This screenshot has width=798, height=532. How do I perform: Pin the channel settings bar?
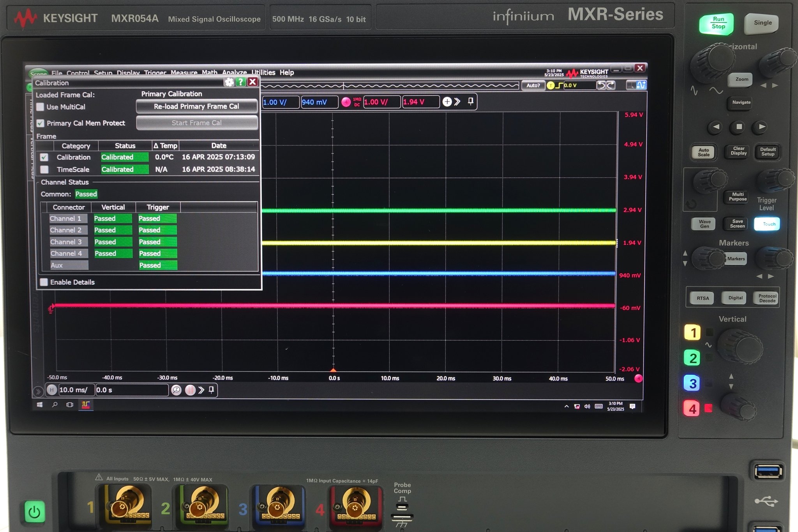pyautogui.click(x=471, y=101)
